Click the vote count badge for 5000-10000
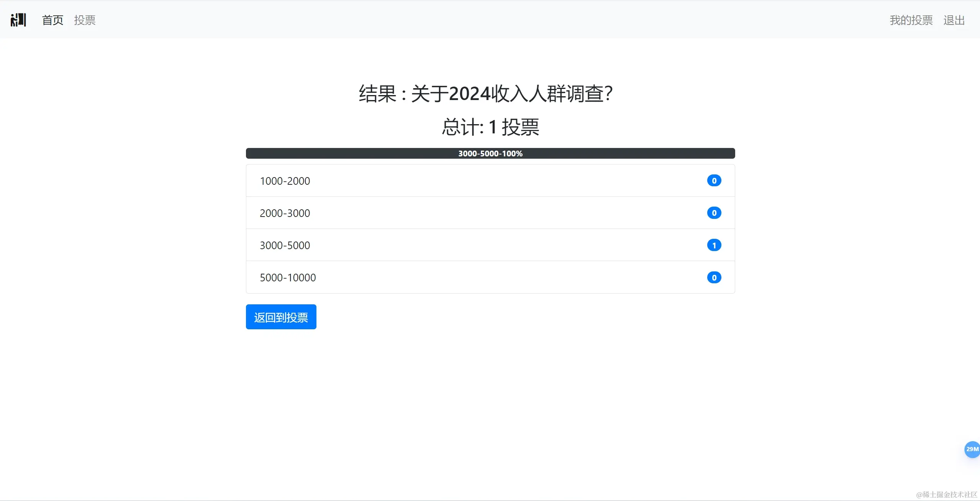This screenshot has height=501, width=980. [714, 277]
